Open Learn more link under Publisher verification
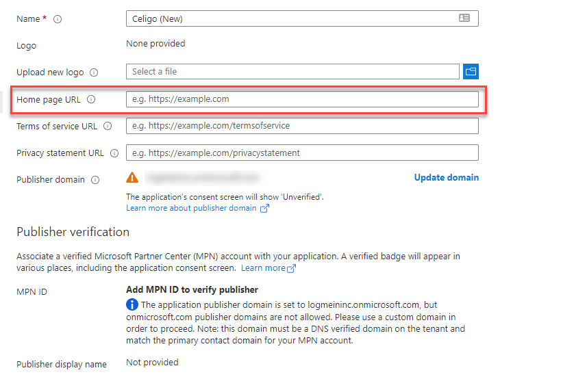The width and height of the screenshot is (587, 392). pyautogui.click(x=263, y=268)
